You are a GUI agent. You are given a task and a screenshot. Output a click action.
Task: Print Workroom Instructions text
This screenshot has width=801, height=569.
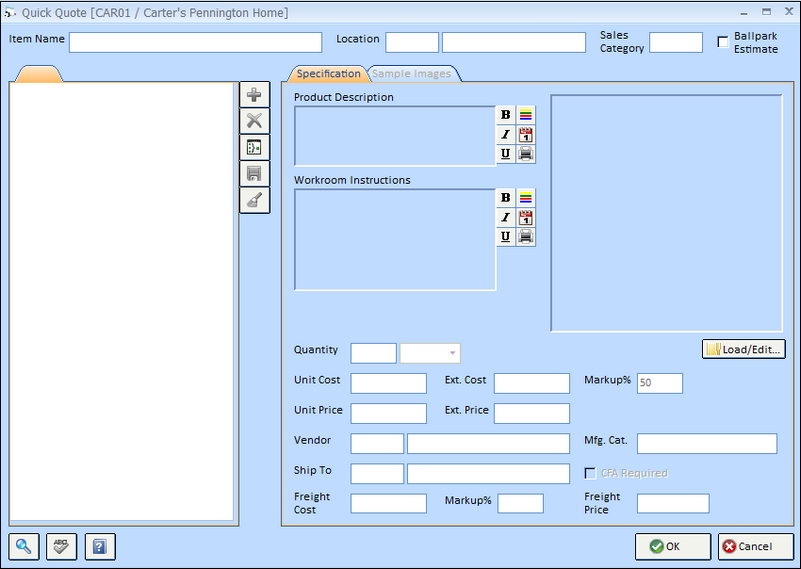(526, 236)
